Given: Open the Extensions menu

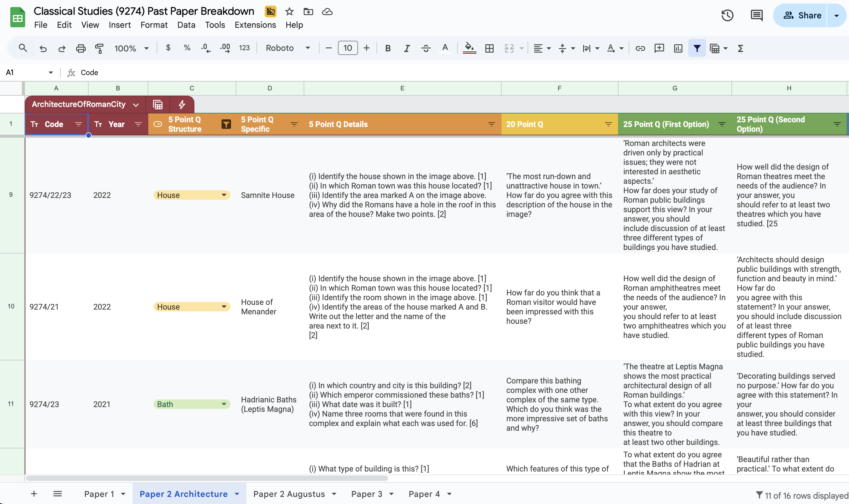Looking at the screenshot, I should 255,25.
